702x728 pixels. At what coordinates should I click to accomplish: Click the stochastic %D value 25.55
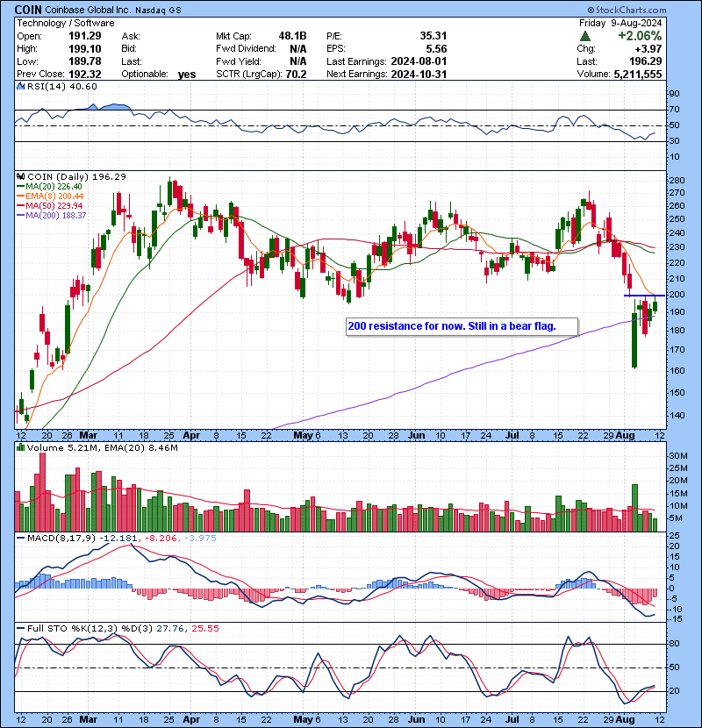click(204, 629)
